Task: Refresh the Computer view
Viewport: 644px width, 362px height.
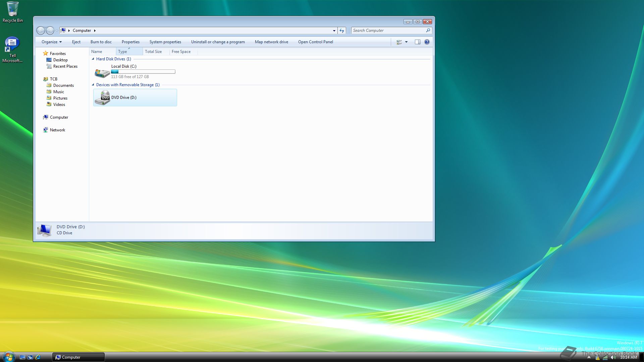Action: pos(342,31)
